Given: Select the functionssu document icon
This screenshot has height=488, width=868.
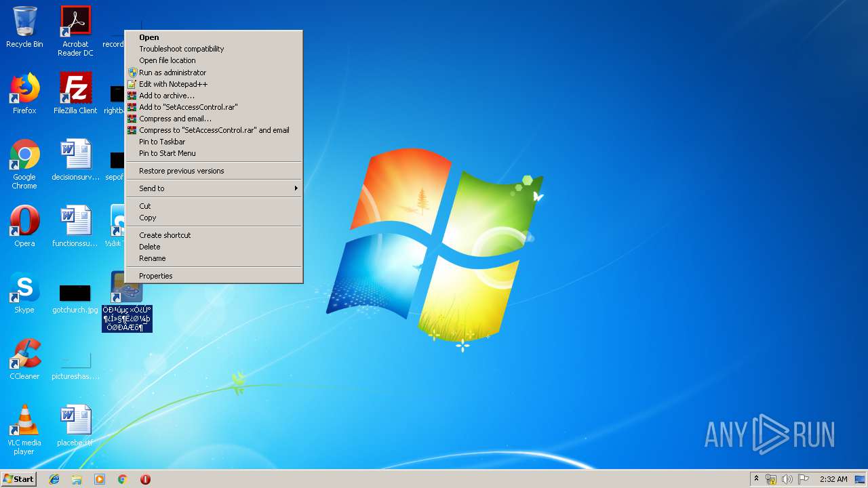Looking at the screenshot, I should [x=75, y=226].
